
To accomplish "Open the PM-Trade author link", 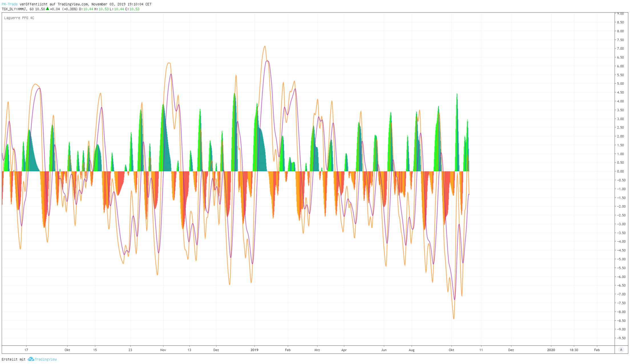I will 10,4.
